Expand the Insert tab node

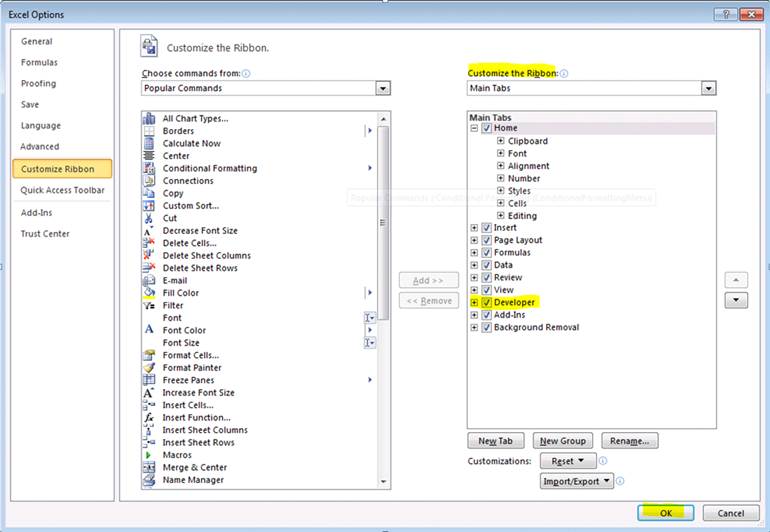474,227
